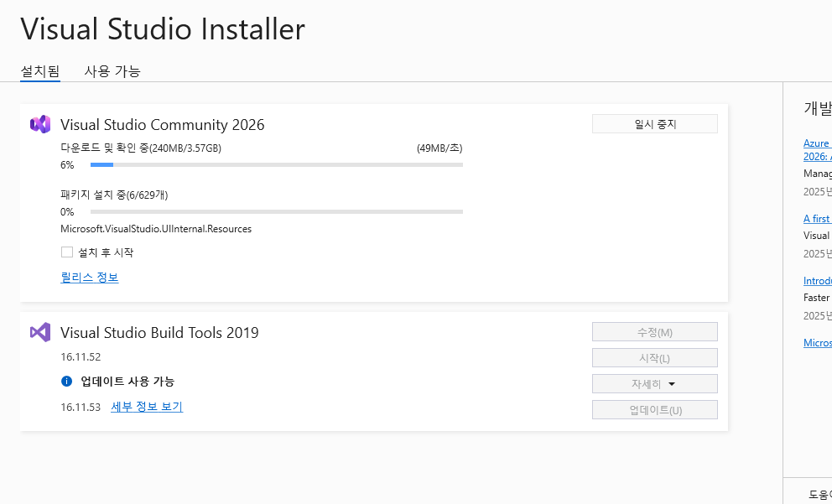
Task: Click the Visual Studio Build Tools 2019 logo
Action: click(40, 332)
